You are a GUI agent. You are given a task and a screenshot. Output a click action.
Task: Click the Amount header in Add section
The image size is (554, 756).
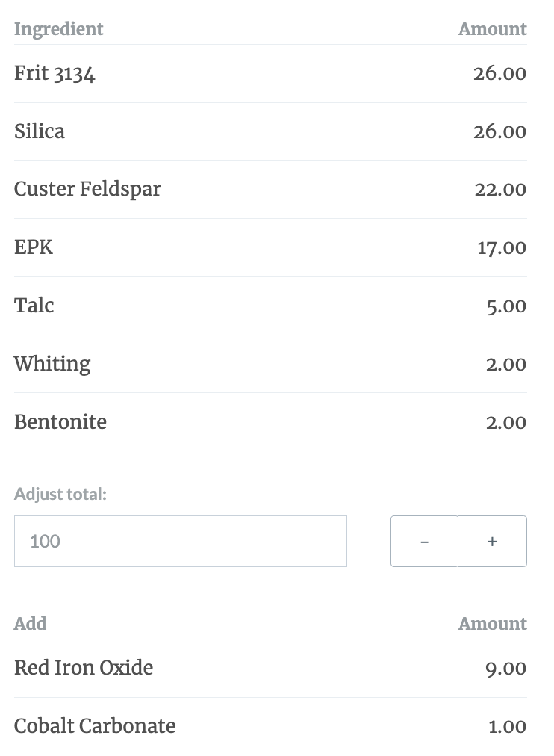pyautogui.click(x=492, y=624)
